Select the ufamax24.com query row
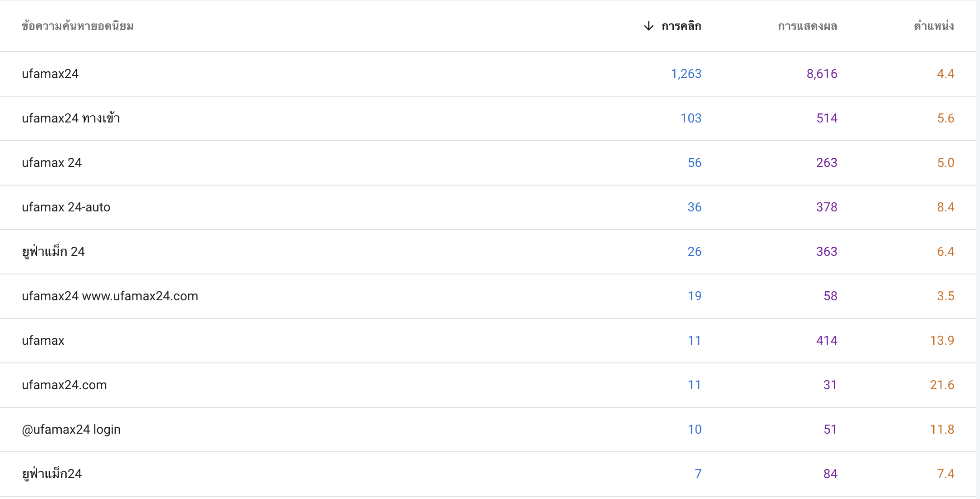Viewport: 980px width, 499px height. (x=488, y=385)
